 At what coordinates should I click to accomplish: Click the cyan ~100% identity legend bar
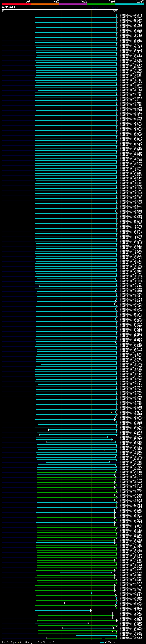(130, 4)
